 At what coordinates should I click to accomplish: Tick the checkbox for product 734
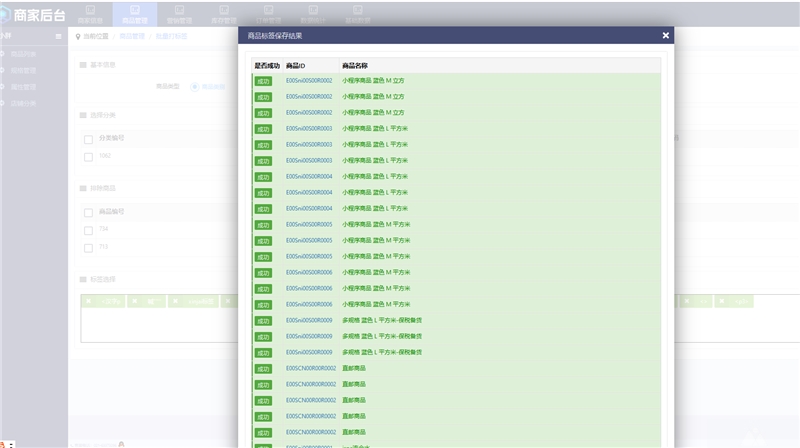click(88, 230)
